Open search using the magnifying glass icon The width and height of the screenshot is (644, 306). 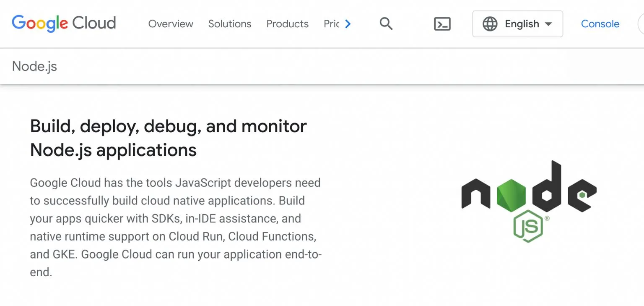(386, 24)
